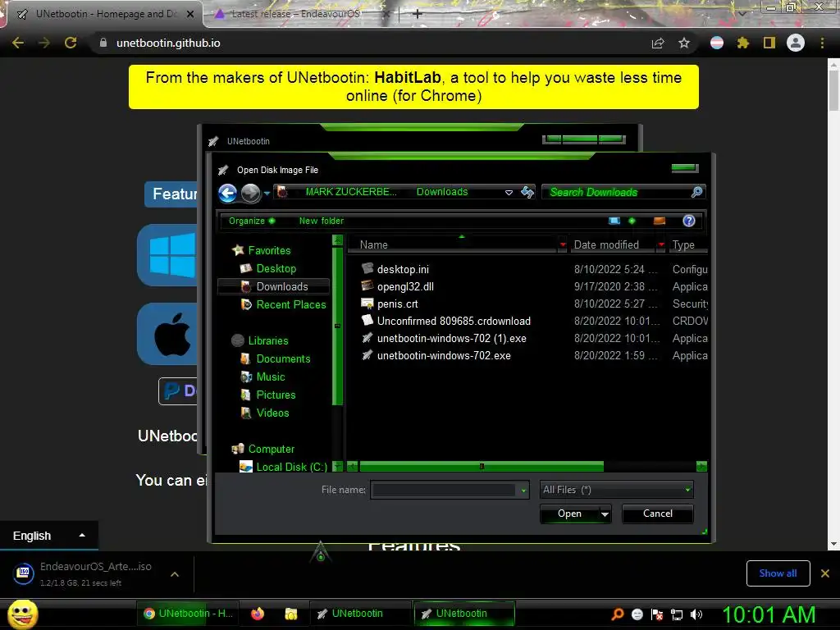Image resolution: width=840 pixels, height=630 pixels.
Task: Click the taskbar volume speaker icon
Action: (x=696, y=614)
